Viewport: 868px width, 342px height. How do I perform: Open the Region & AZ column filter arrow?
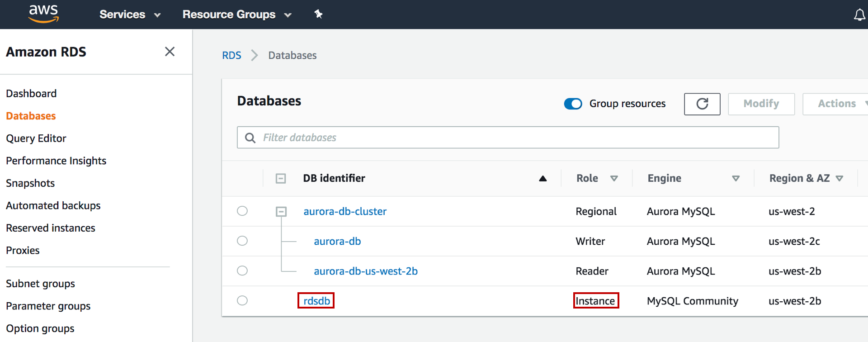pyautogui.click(x=840, y=178)
